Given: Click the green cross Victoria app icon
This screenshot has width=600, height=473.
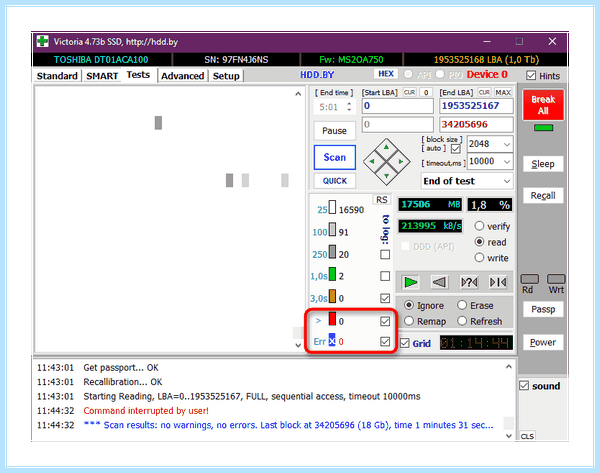Looking at the screenshot, I should tap(42, 41).
